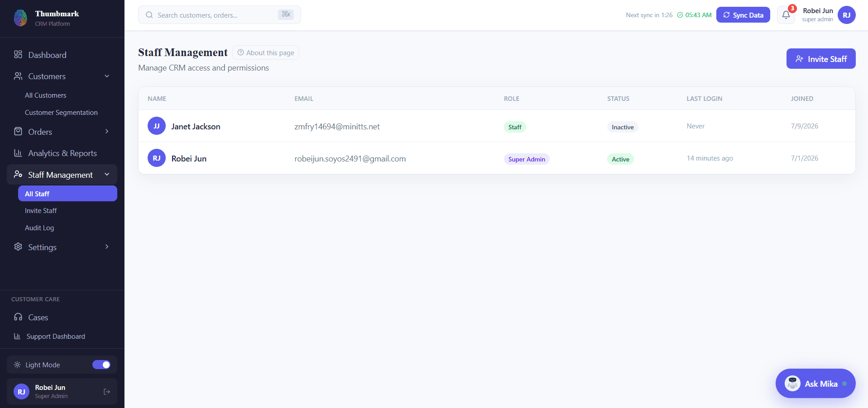Click the RJ avatar in top bar
This screenshot has height=408, width=868.
tap(847, 15)
